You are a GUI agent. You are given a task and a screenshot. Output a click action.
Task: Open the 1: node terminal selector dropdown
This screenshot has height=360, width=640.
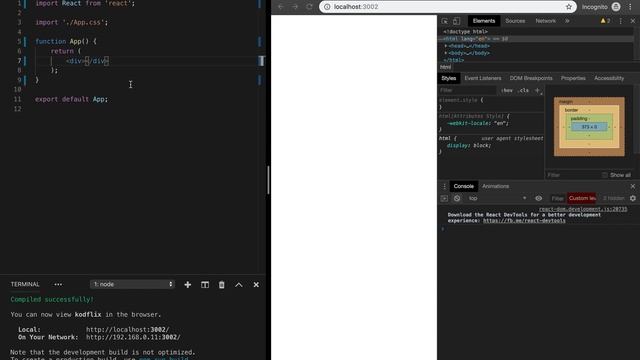[132, 284]
